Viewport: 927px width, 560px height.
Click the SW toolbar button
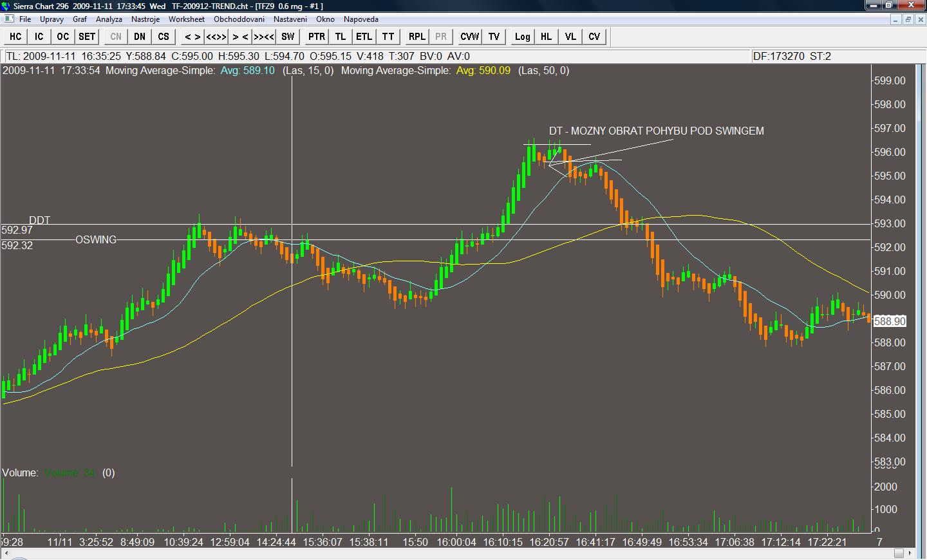(x=288, y=37)
